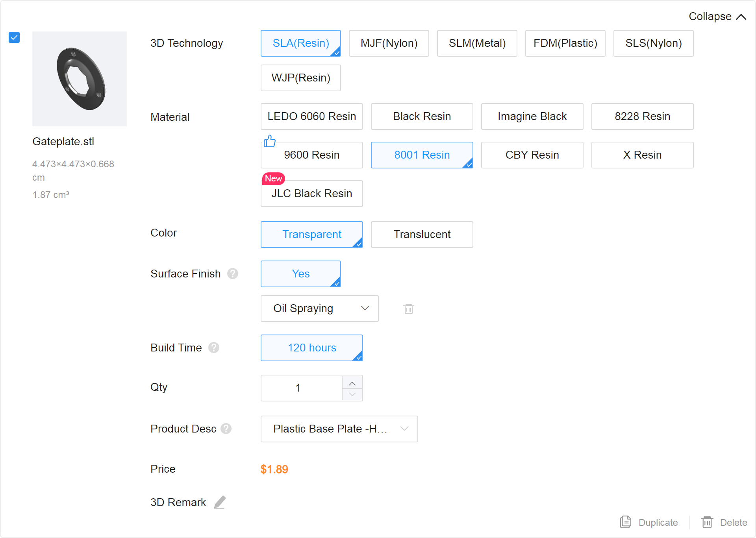Click the Duplicate document icon
This screenshot has height=538, width=756.
pos(626,522)
